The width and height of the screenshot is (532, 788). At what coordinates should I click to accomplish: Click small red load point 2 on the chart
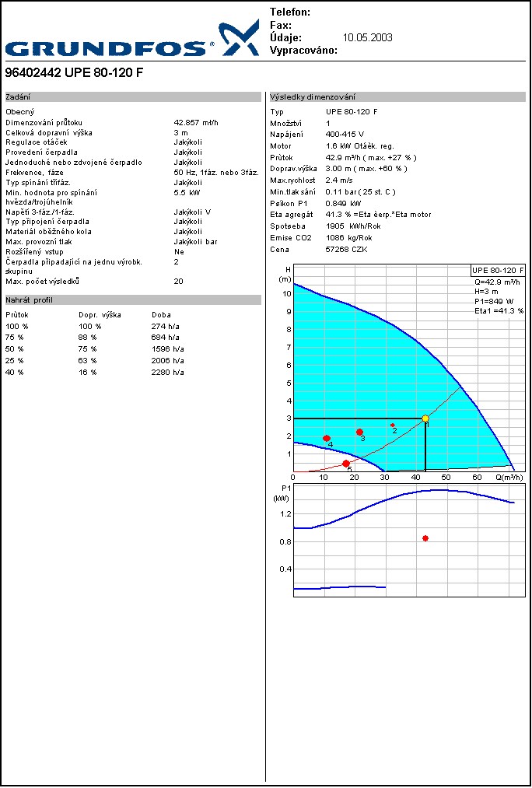(393, 426)
